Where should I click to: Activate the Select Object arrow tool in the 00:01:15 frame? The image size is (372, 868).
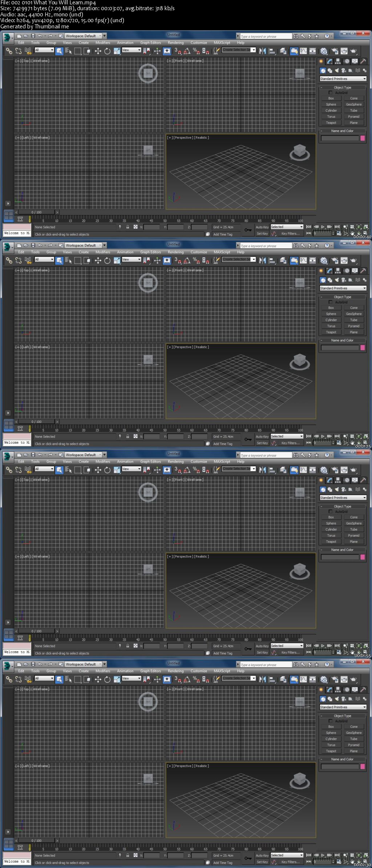[59, 261]
